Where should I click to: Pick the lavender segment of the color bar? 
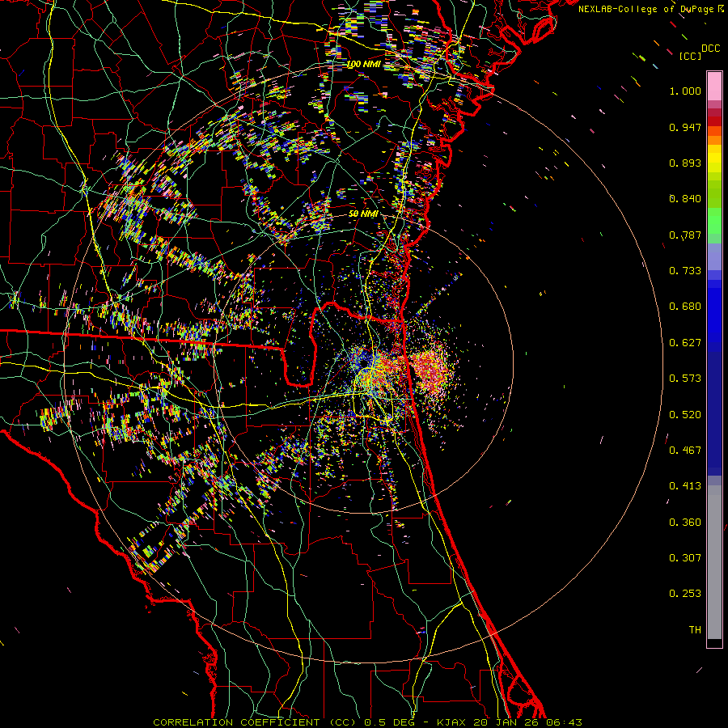pos(714,256)
